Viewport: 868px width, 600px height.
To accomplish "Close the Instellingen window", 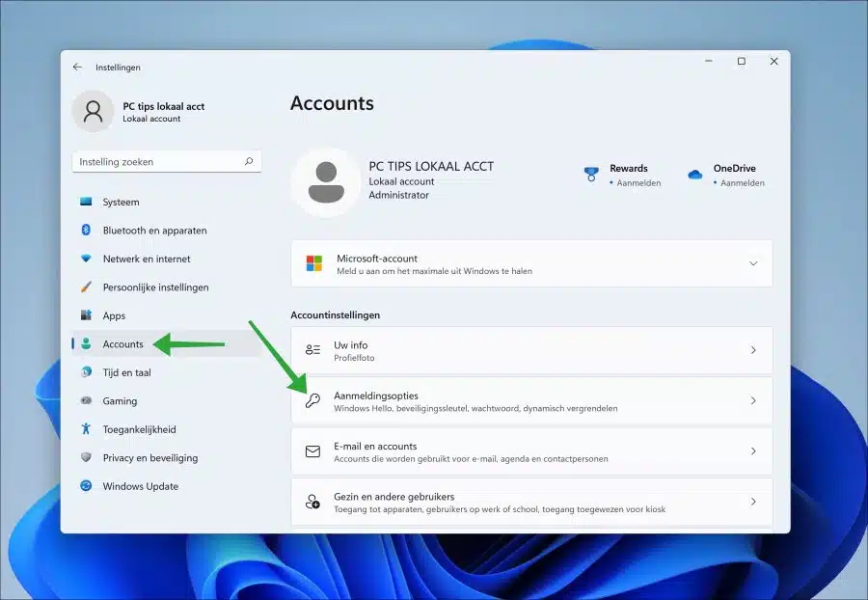I will pos(773,62).
